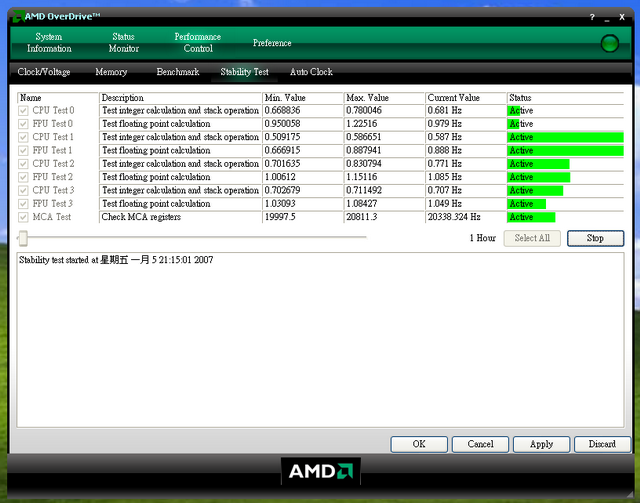The image size is (640, 503).
Task: Open the Preference menu
Action: 272,43
